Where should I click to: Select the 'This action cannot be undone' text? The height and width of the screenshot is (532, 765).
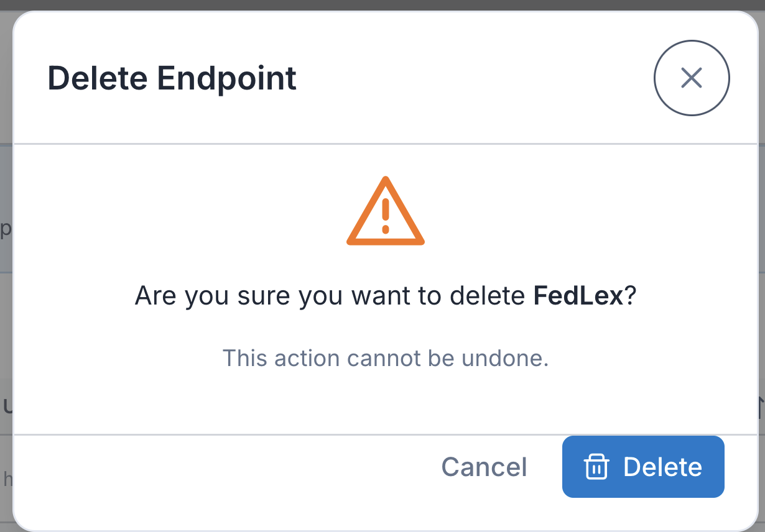click(385, 358)
